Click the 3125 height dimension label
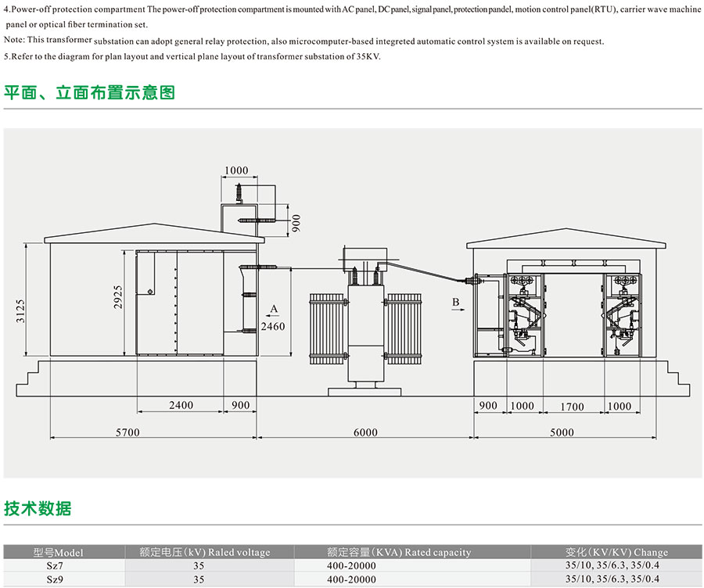 21,311
